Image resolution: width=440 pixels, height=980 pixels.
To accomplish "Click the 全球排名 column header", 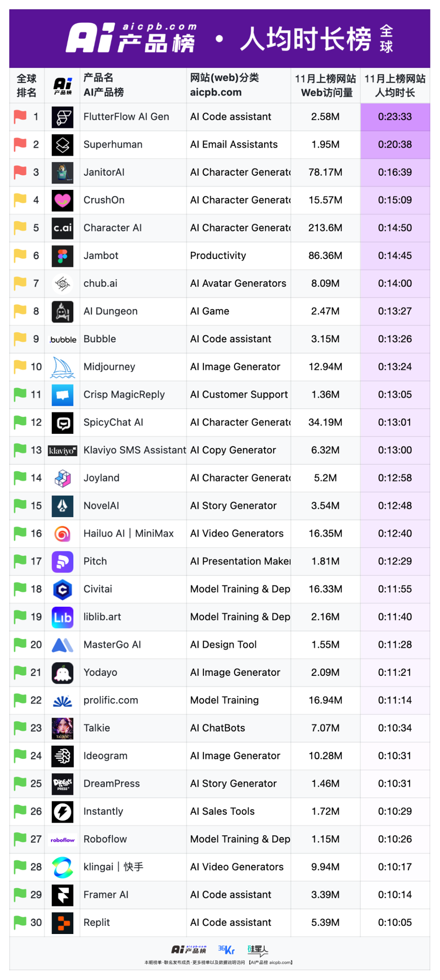I will (x=27, y=85).
